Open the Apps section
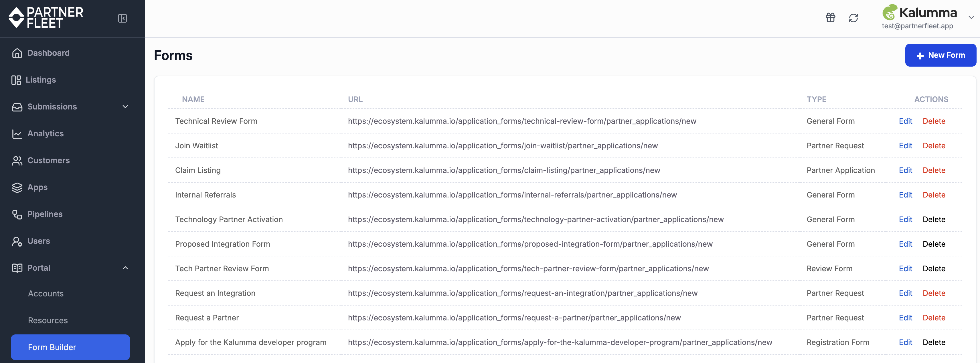This screenshot has height=363, width=980. [x=37, y=188]
